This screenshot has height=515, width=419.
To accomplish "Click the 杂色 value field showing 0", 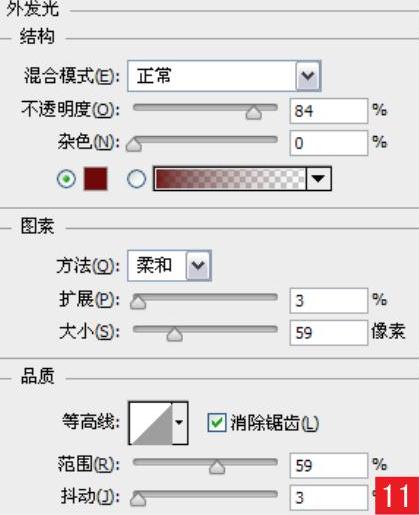I will 329,143.
